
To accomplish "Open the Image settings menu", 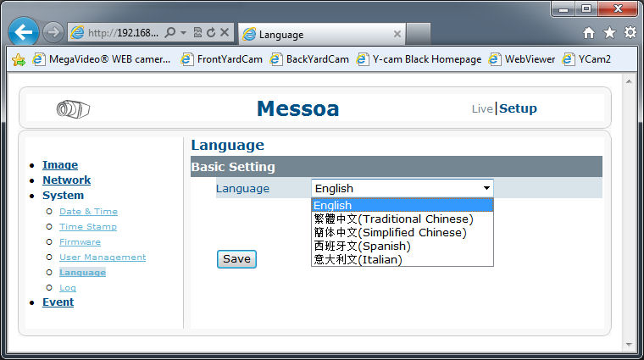I will point(60,165).
